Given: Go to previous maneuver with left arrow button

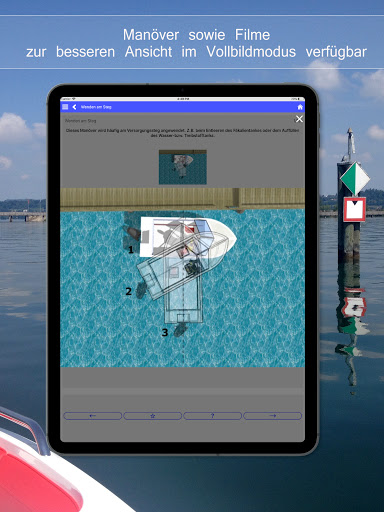Looking at the screenshot, I should (x=93, y=416).
